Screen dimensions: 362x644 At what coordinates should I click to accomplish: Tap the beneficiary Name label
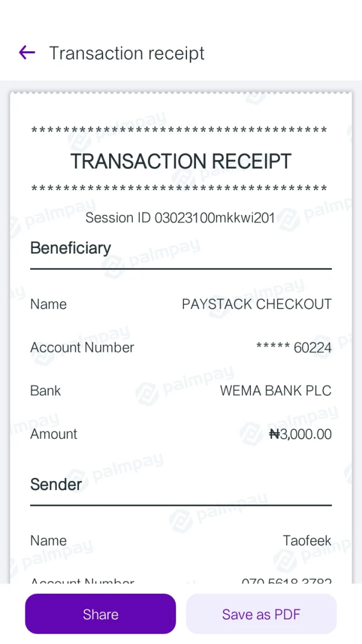click(x=48, y=304)
